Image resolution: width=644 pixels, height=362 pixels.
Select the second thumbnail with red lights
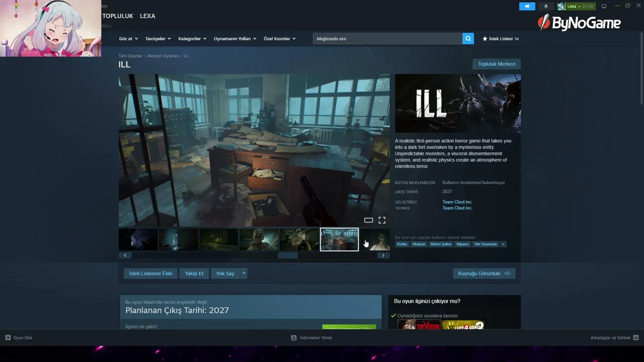coord(178,239)
